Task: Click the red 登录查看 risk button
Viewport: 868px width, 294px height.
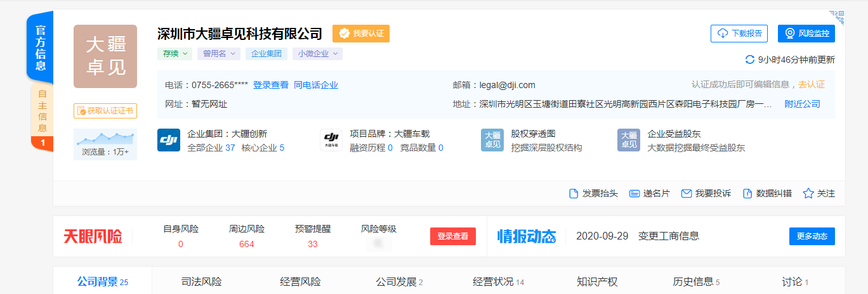Action: (453, 236)
